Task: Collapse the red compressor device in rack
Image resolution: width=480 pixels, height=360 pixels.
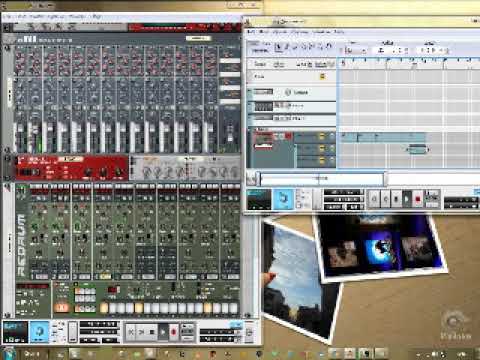Action: point(7,159)
